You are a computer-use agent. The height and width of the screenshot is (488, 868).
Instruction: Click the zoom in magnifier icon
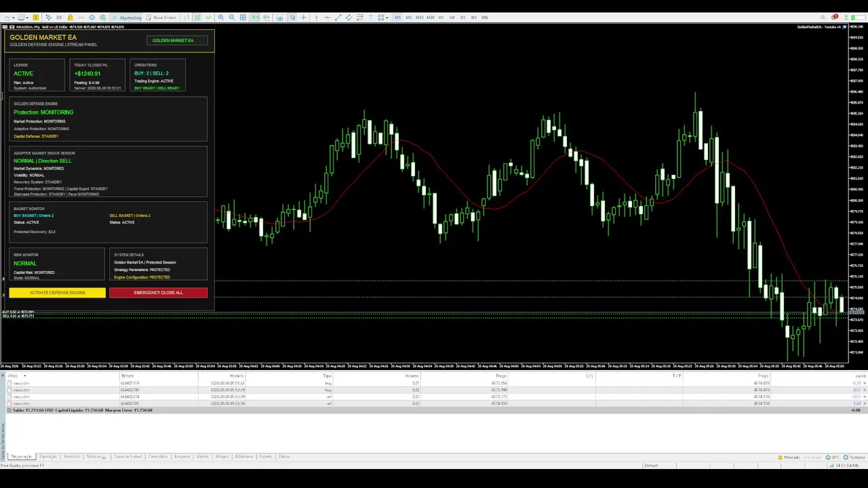click(x=221, y=18)
